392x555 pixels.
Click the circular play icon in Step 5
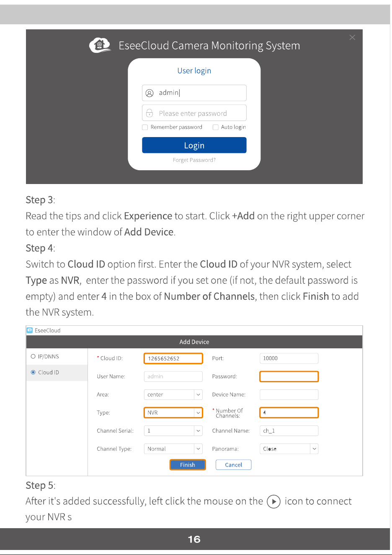[273, 501]
